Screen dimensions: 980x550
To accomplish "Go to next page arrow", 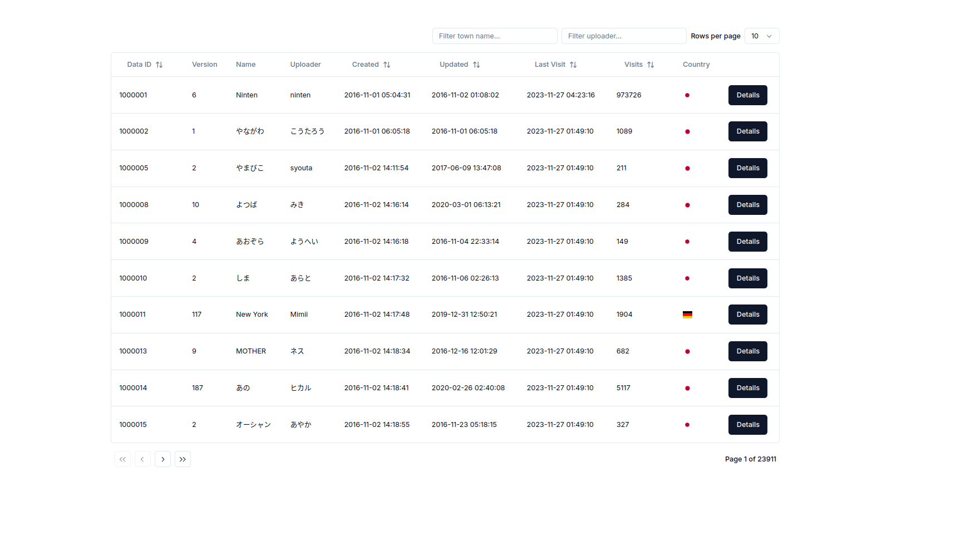I will click(x=162, y=459).
